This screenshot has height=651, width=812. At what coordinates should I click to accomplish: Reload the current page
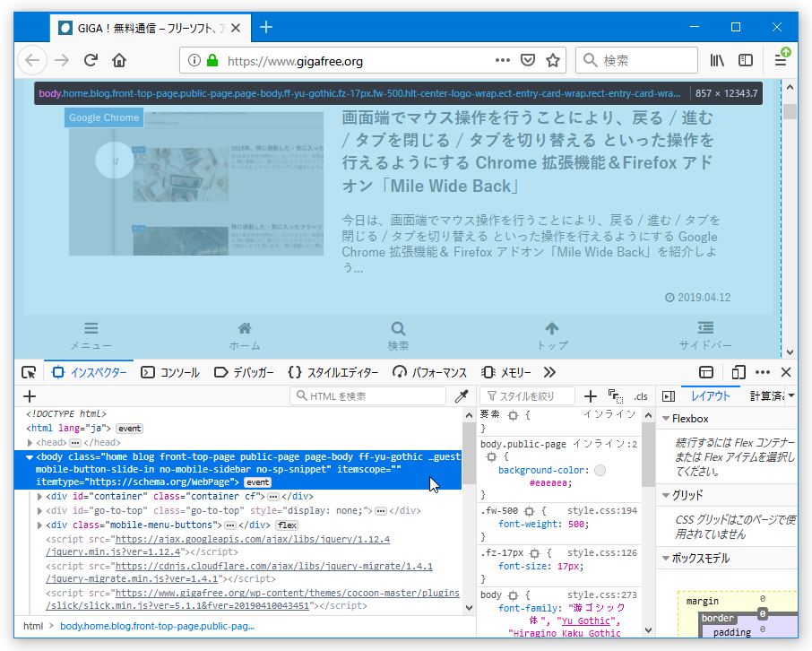(91, 60)
